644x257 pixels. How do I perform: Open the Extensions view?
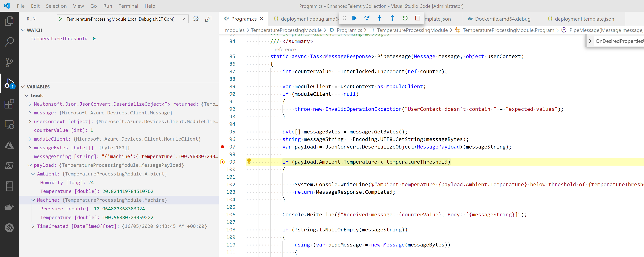pos(9,104)
